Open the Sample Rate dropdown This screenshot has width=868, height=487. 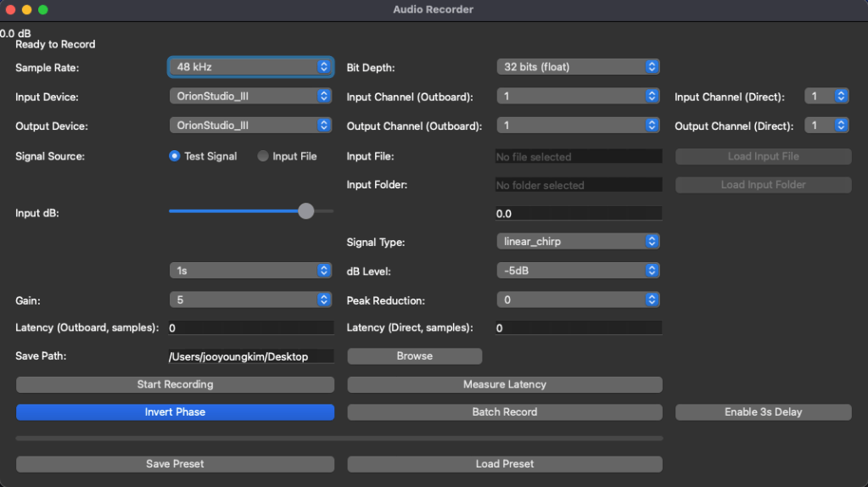point(250,66)
